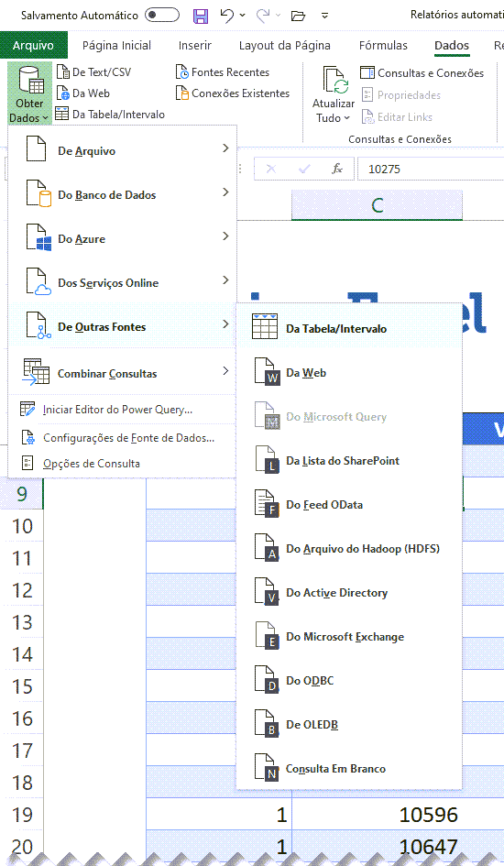Expand the Do Azure chevron arrow
Screen dimensions: 504x866
coord(225,236)
